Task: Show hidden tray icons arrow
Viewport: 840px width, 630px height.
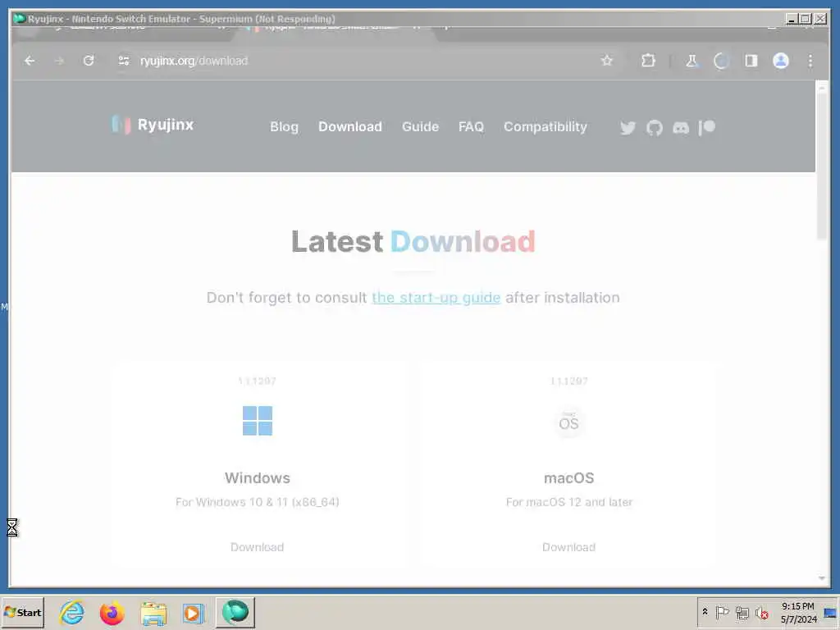Action: coord(705,612)
